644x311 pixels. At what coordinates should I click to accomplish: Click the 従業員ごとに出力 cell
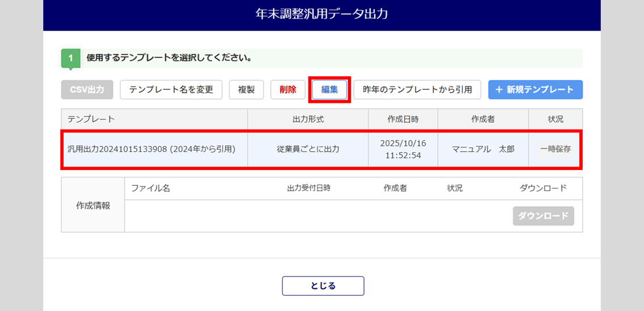pyautogui.click(x=308, y=150)
